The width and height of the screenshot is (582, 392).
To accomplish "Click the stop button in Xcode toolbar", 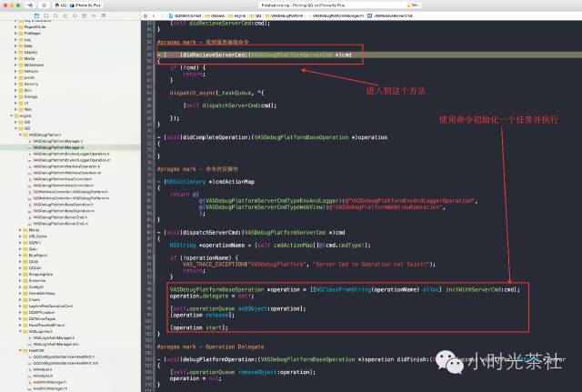I will click(x=44, y=5).
